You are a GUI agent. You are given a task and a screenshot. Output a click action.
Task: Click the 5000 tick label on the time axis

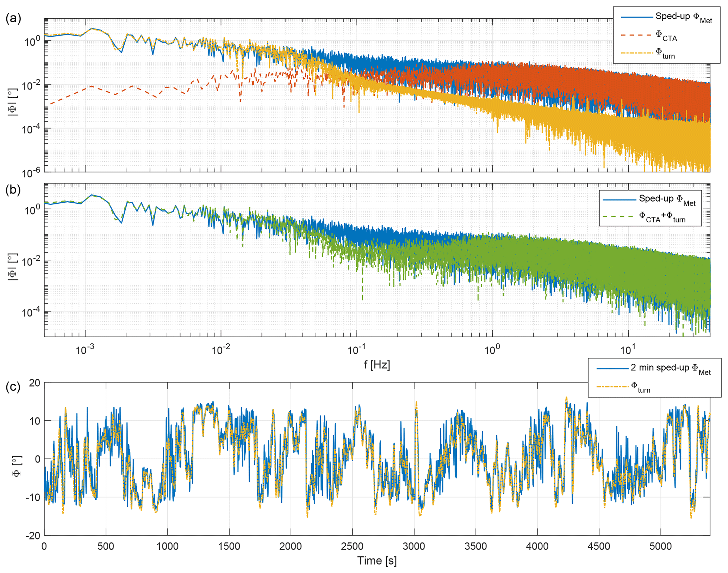click(x=660, y=547)
